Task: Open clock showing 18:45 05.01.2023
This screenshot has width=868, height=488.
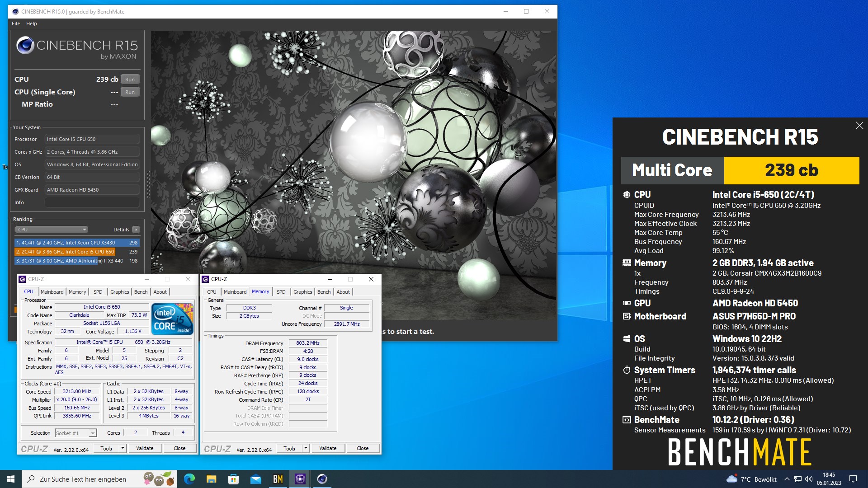Action: coord(829,479)
